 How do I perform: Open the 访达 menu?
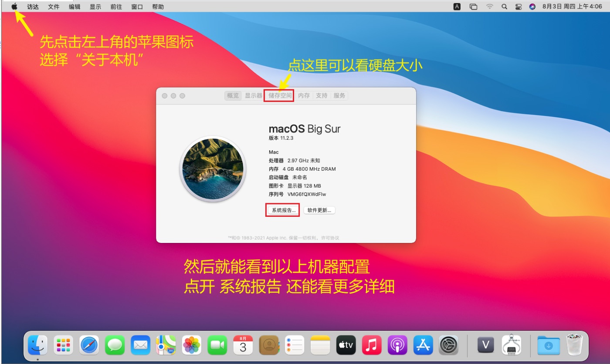pos(33,7)
